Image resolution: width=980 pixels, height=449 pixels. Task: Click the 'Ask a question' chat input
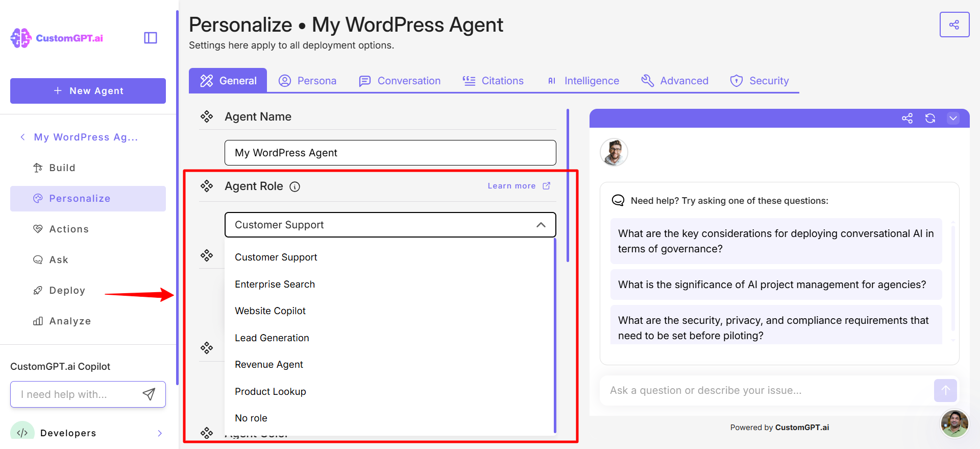pos(766,391)
